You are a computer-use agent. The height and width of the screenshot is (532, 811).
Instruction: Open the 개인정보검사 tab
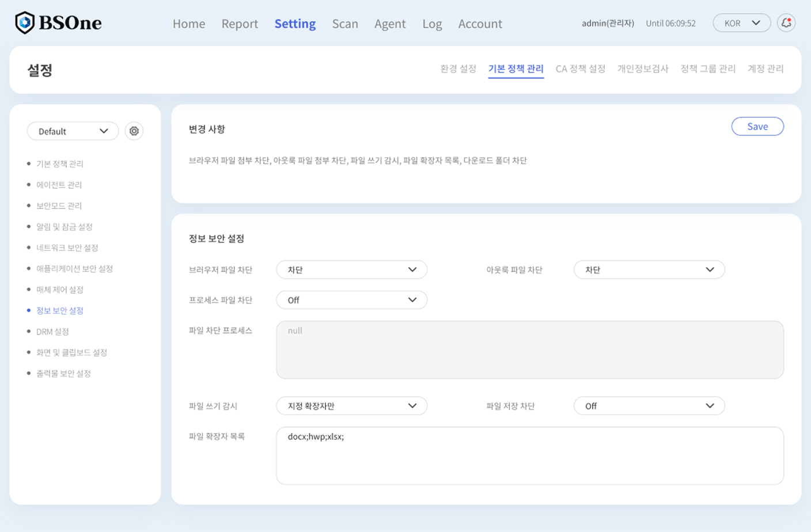click(x=643, y=69)
